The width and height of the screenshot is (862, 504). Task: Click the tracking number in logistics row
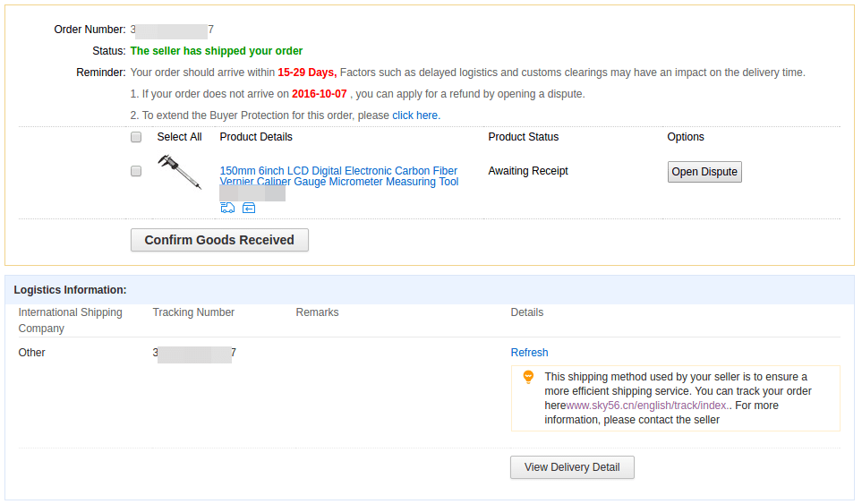(194, 353)
